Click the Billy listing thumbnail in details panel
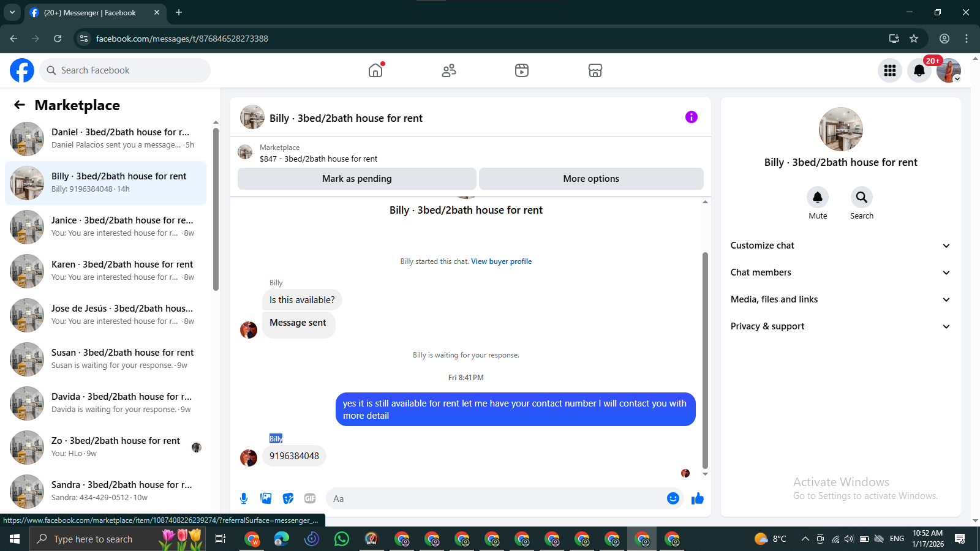 pyautogui.click(x=841, y=129)
